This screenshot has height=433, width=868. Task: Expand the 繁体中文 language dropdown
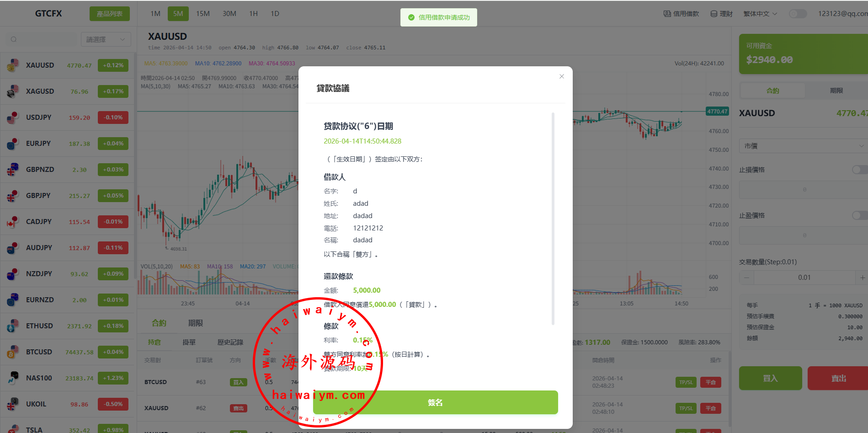(x=760, y=14)
